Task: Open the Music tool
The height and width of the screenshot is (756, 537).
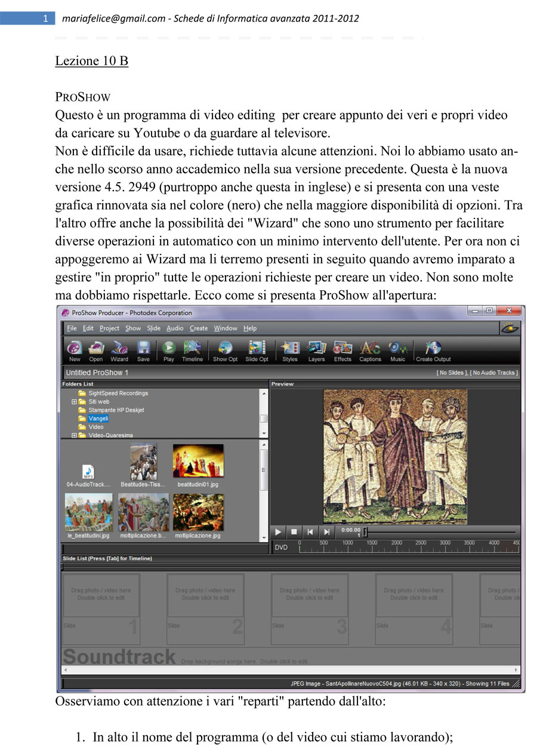Action: [397, 351]
